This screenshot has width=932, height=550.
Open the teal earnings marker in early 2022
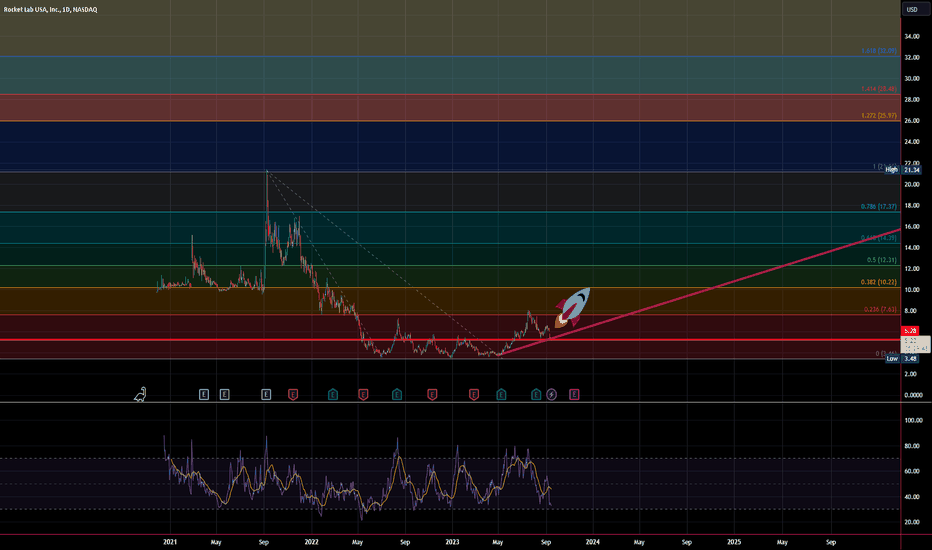tap(333, 394)
